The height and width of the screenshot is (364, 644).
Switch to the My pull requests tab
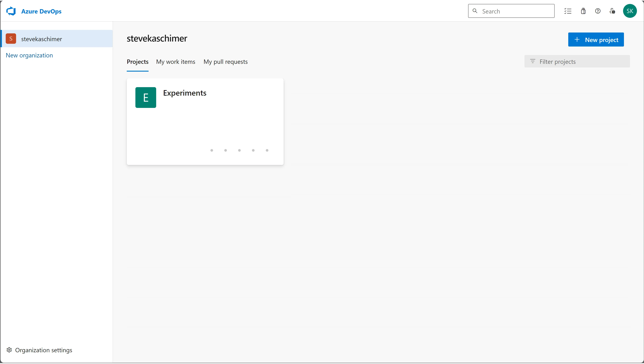pos(225,62)
